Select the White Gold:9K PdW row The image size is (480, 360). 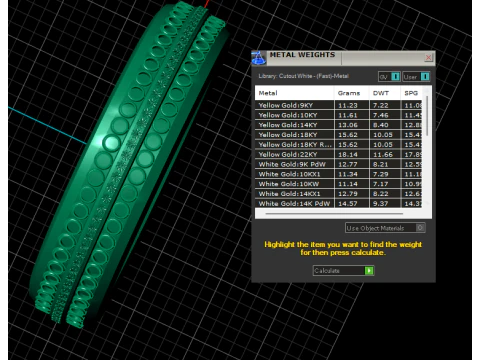338,164
